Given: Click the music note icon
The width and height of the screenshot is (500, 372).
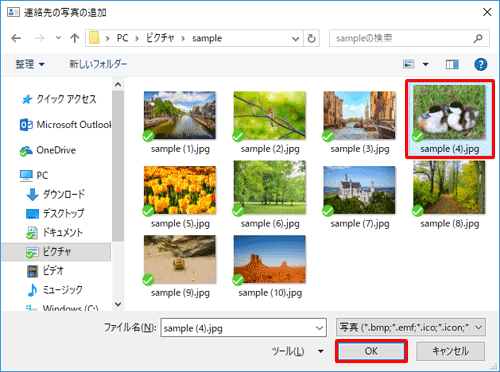Looking at the screenshot, I should click(32, 290).
